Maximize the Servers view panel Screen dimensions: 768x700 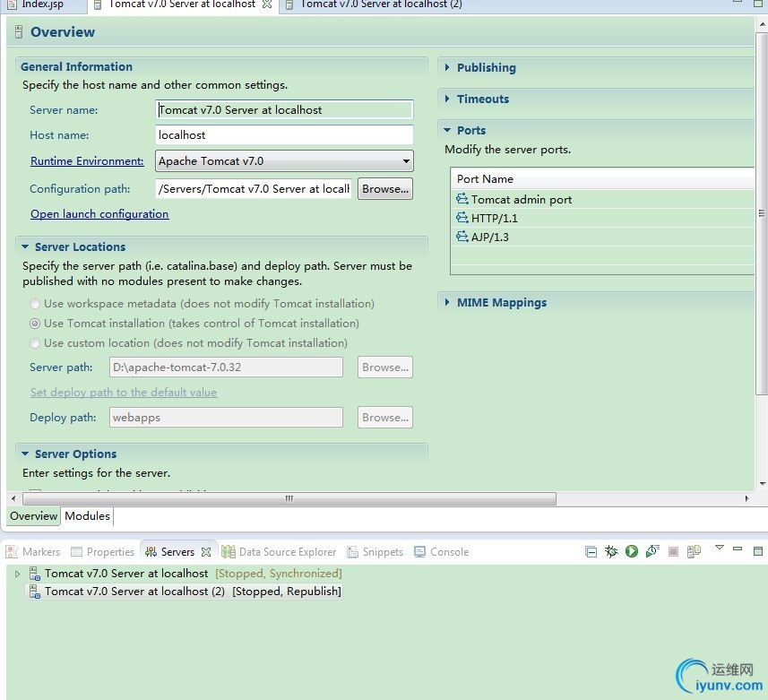[758, 551]
